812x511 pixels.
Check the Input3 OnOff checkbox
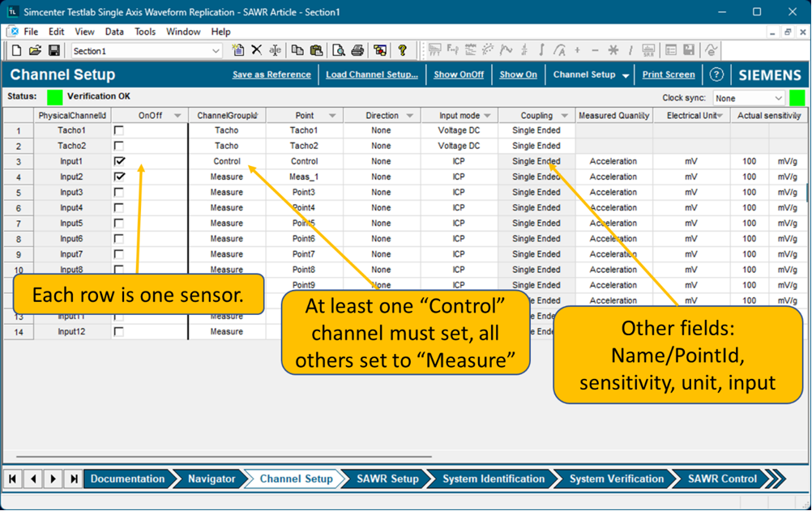(119, 193)
